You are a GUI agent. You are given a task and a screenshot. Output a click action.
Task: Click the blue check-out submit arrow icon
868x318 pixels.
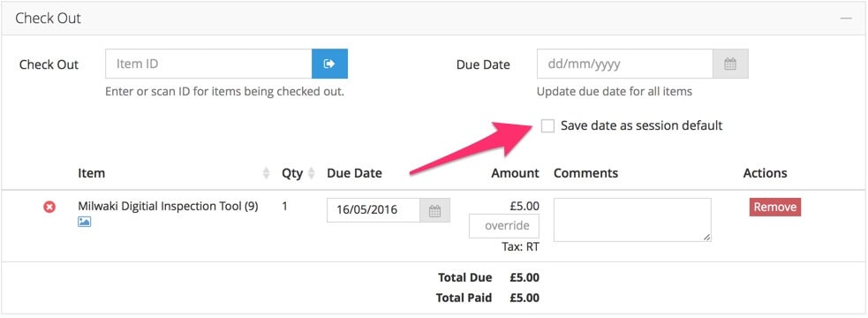329,64
